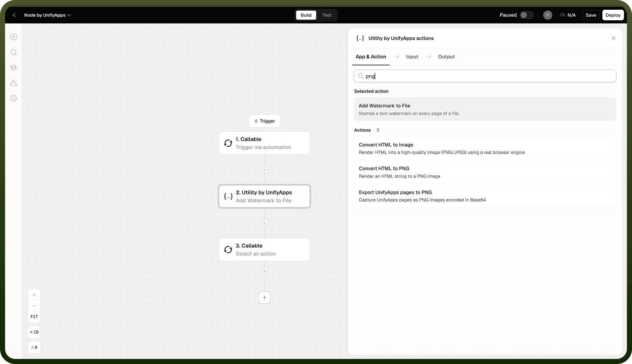Click the dashed add-node button at bottom

pyautogui.click(x=264, y=298)
